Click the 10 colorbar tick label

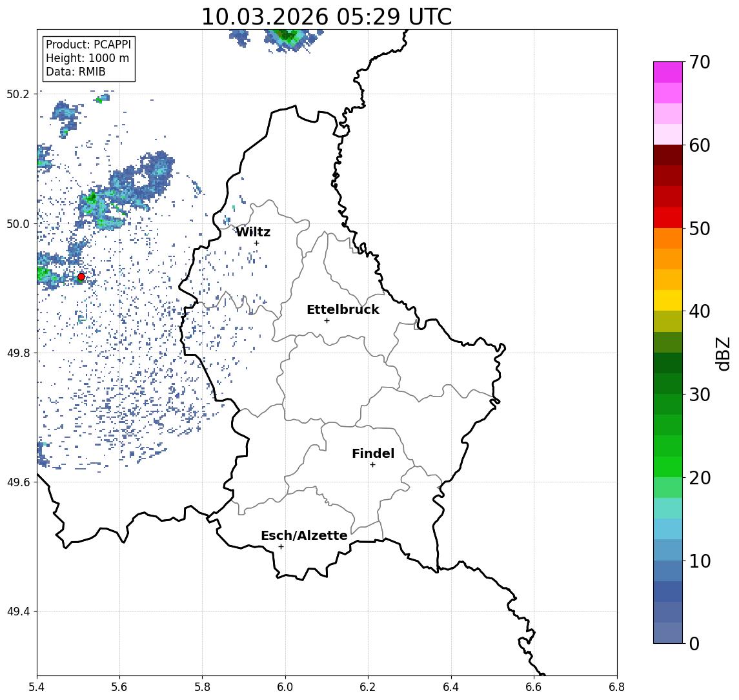pos(700,561)
